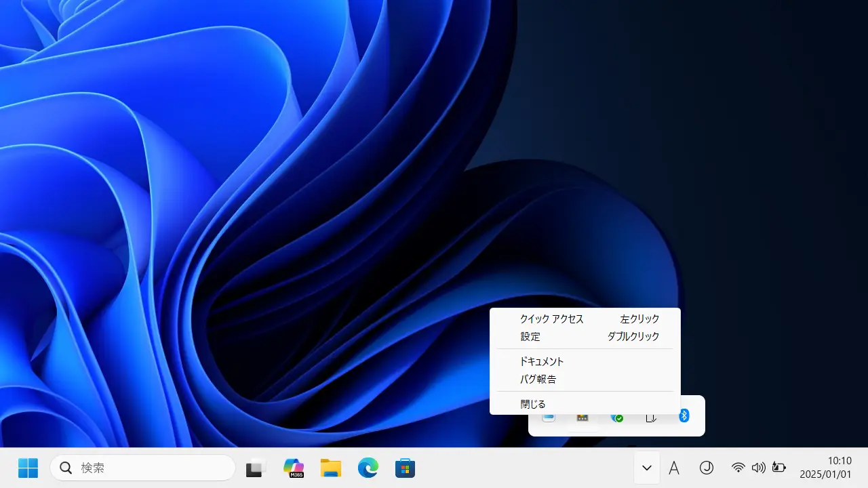
Task: Click the 検索 taskbar search box
Action: [x=142, y=468]
